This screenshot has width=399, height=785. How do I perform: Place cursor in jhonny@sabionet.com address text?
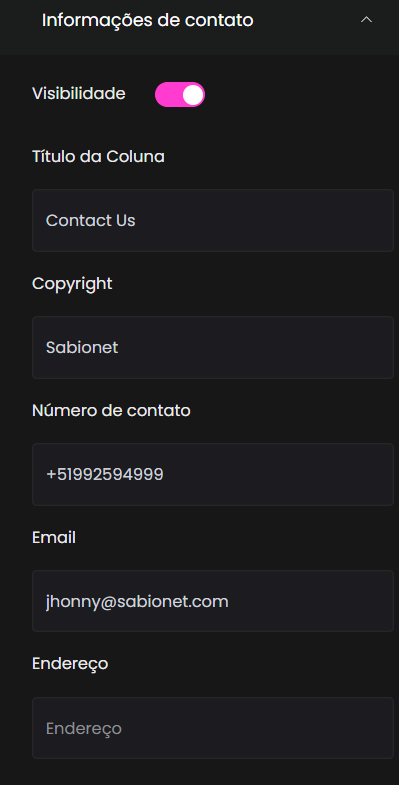pyautogui.click(x=137, y=601)
